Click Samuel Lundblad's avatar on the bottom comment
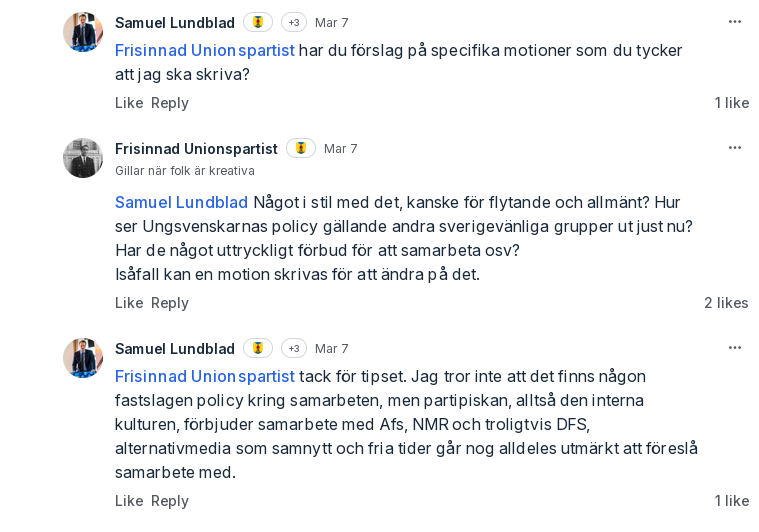The width and height of the screenshot is (759, 532). pos(83,358)
